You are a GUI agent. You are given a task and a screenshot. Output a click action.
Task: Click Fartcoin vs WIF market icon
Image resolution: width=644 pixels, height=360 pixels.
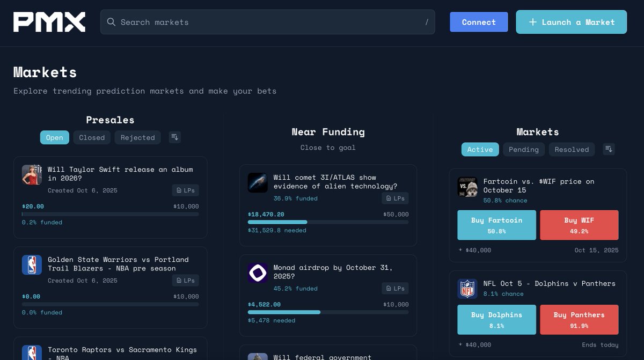point(467,187)
